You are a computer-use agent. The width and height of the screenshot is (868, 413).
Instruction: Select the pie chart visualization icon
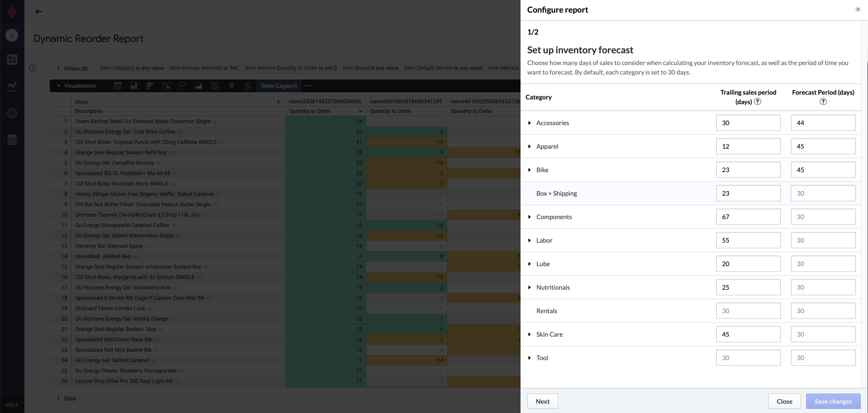[215, 86]
